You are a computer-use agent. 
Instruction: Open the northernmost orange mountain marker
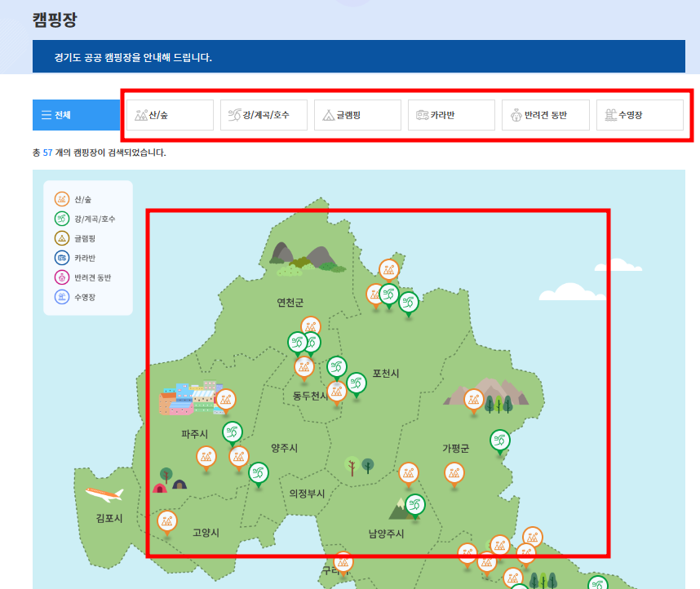pyautogui.click(x=389, y=270)
